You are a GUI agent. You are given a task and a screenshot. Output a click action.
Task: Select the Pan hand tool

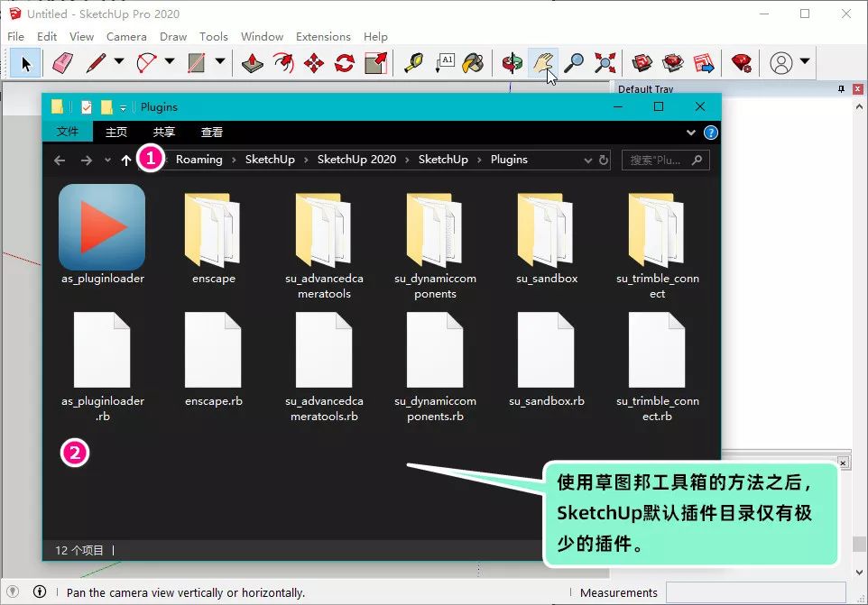click(543, 63)
